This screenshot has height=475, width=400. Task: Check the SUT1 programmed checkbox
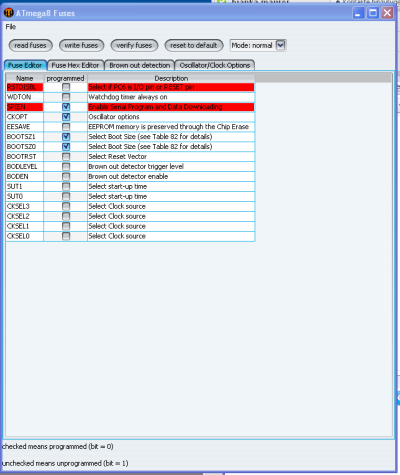pyautogui.click(x=66, y=187)
